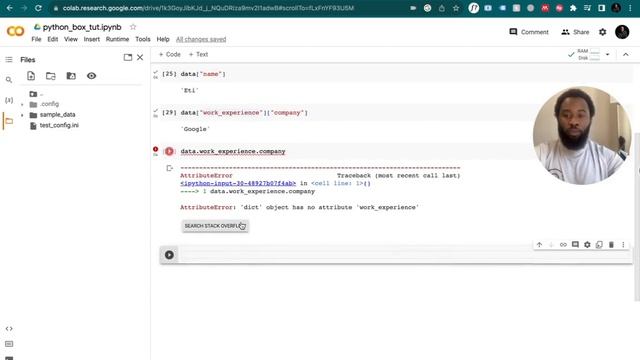640x360 pixels.
Task: Open the table of contents sidebar icon
Action: (x=9, y=60)
